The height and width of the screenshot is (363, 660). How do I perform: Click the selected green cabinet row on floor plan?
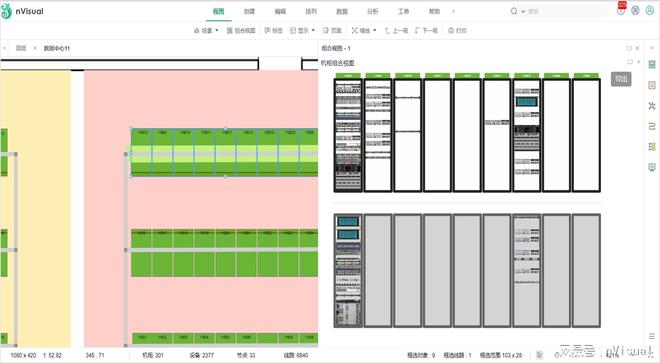point(224,152)
